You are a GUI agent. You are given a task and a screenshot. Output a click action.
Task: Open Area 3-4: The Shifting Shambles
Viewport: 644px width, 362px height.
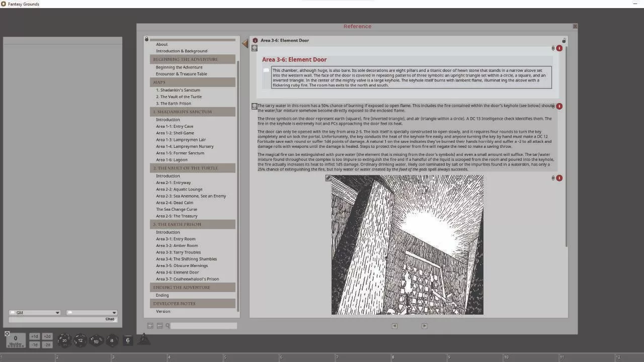pyautogui.click(x=186, y=259)
